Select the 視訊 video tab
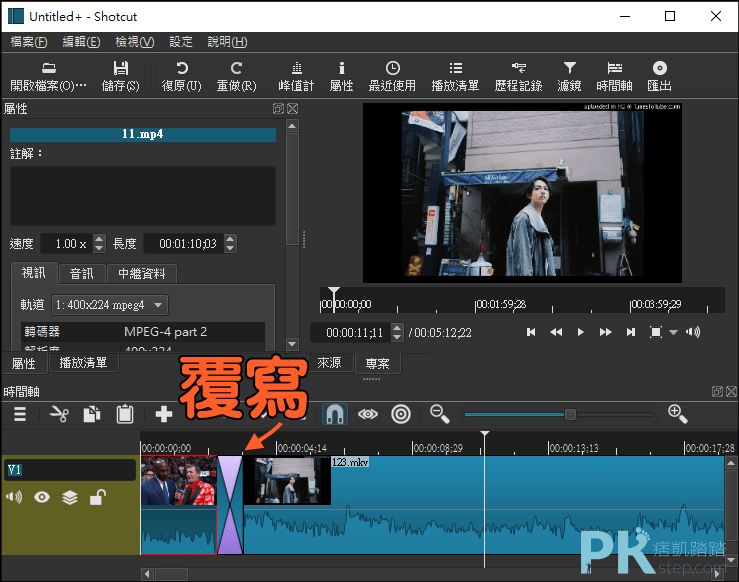This screenshot has height=582, width=739. tap(34, 273)
